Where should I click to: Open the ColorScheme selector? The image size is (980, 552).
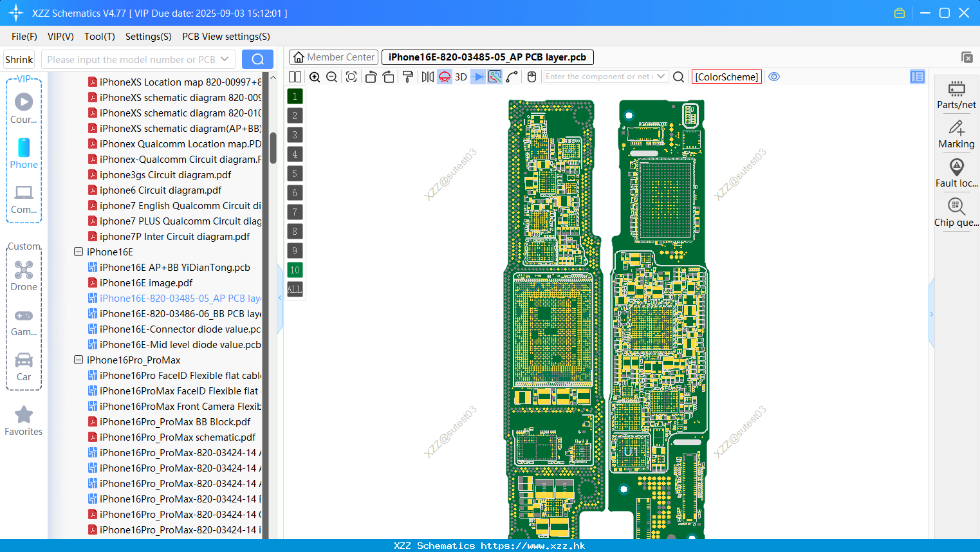tap(726, 77)
